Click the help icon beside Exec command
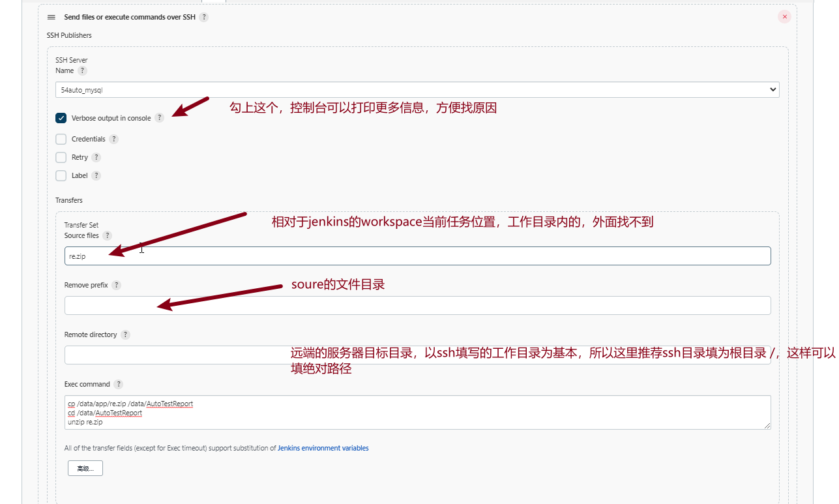Image resolution: width=839 pixels, height=504 pixels. coord(118,384)
